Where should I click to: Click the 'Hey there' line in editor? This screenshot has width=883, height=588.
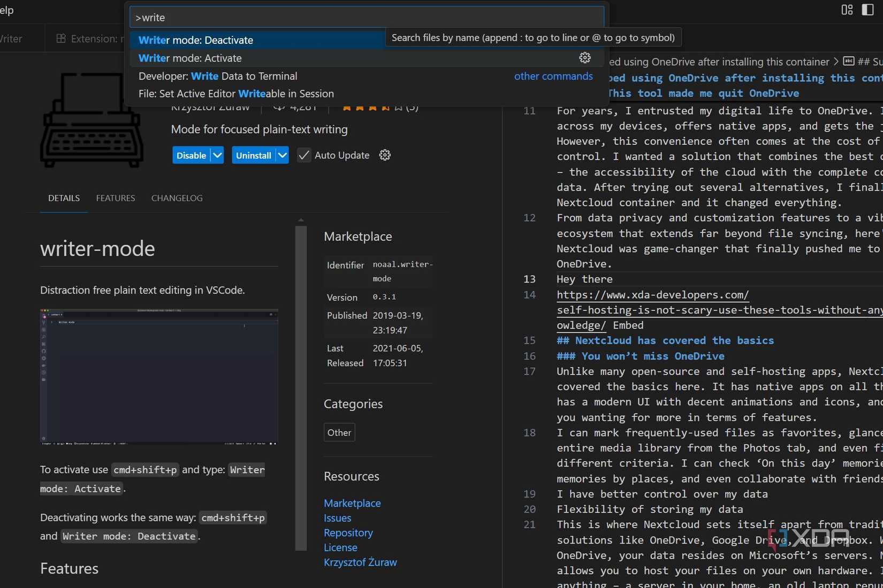pyautogui.click(x=584, y=279)
